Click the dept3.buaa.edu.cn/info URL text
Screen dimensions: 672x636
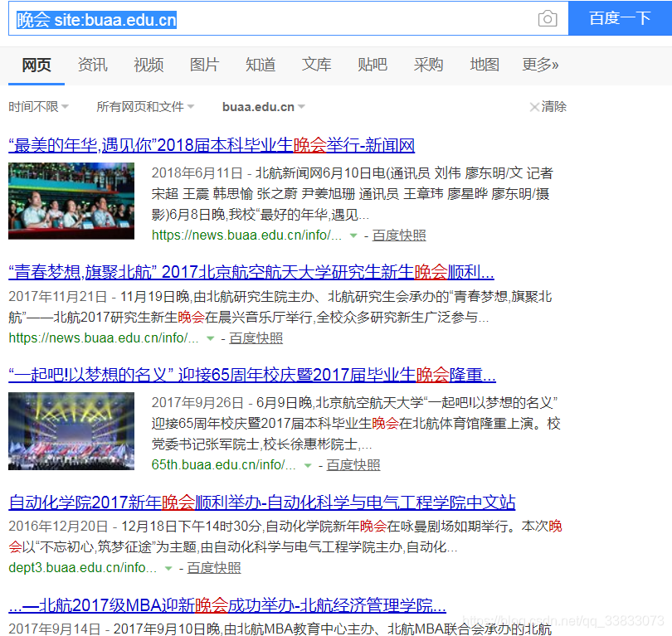[x=83, y=568]
